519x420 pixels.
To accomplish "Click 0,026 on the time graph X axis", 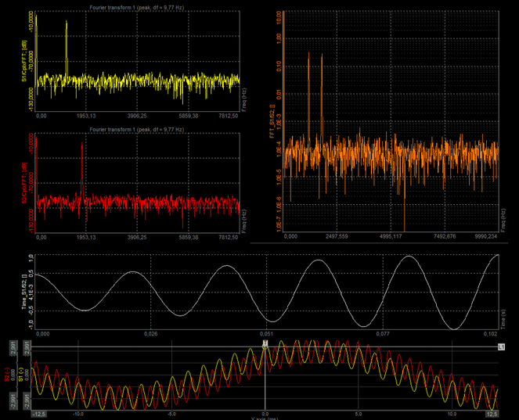I will pos(151,334).
